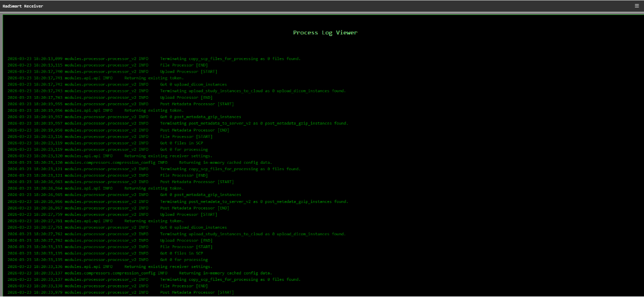Select the 18:20:19,957 Got 0 post_metadata_gzip_instances line
Viewport: 644px width, 297px height.
[125, 117]
